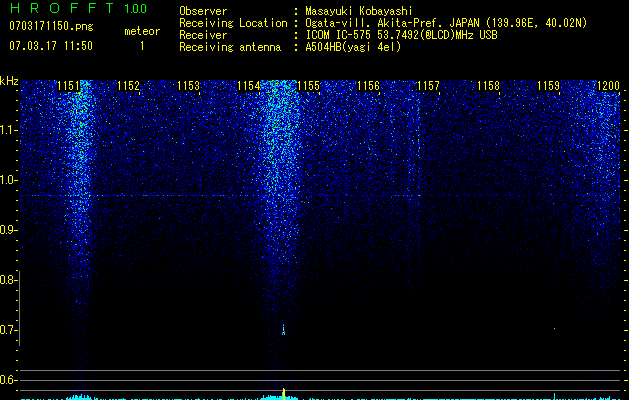Image resolution: width=629 pixels, height=400 pixels.
Task: Click the 1158 time marker
Action: click(489, 86)
